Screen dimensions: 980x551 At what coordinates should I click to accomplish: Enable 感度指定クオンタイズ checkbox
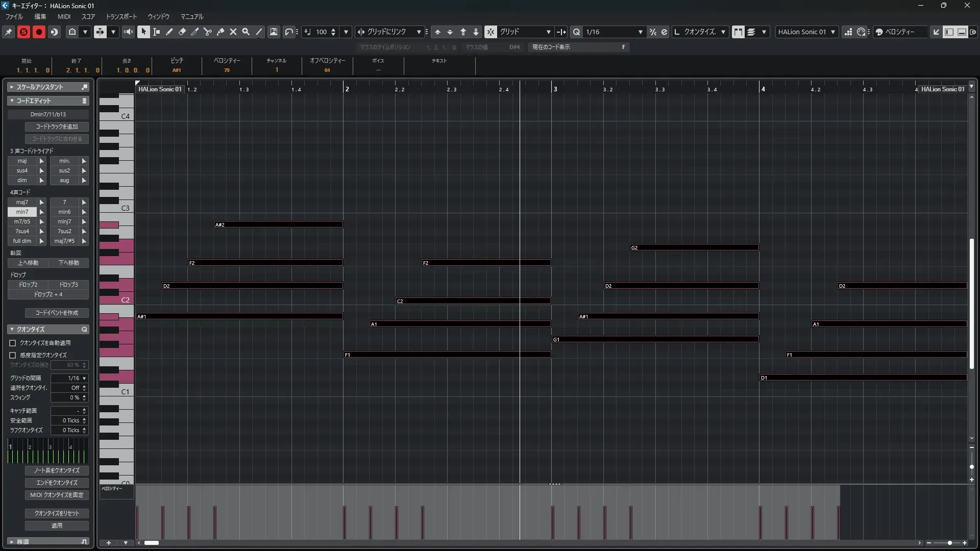13,355
